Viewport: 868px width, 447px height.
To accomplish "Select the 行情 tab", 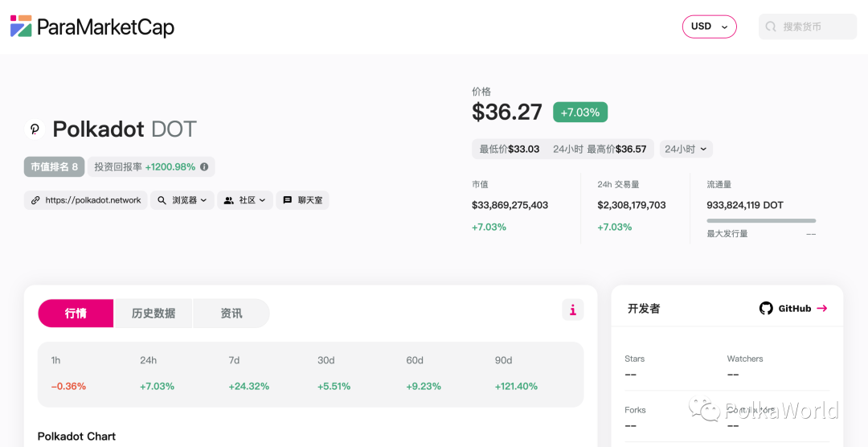I will 76,314.
